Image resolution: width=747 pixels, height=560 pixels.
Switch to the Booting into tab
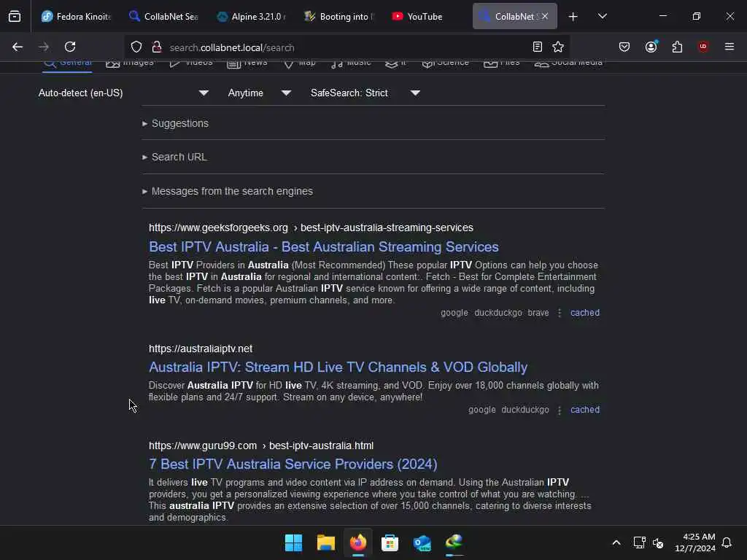[338, 17]
